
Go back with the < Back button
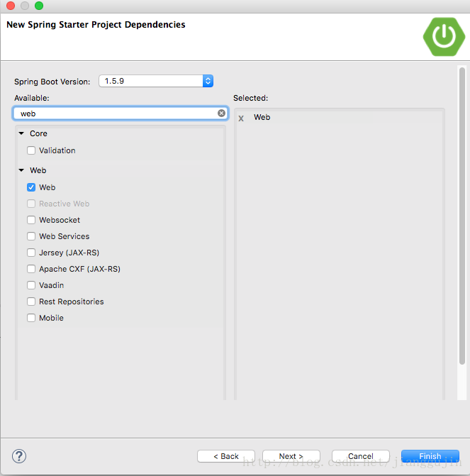[226, 456]
